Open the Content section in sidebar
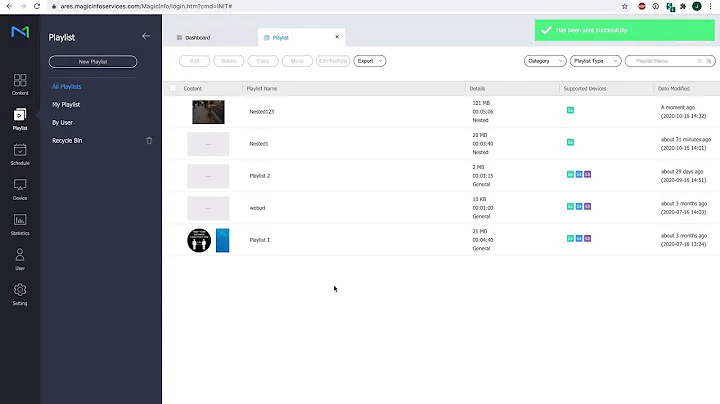 tap(20, 84)
